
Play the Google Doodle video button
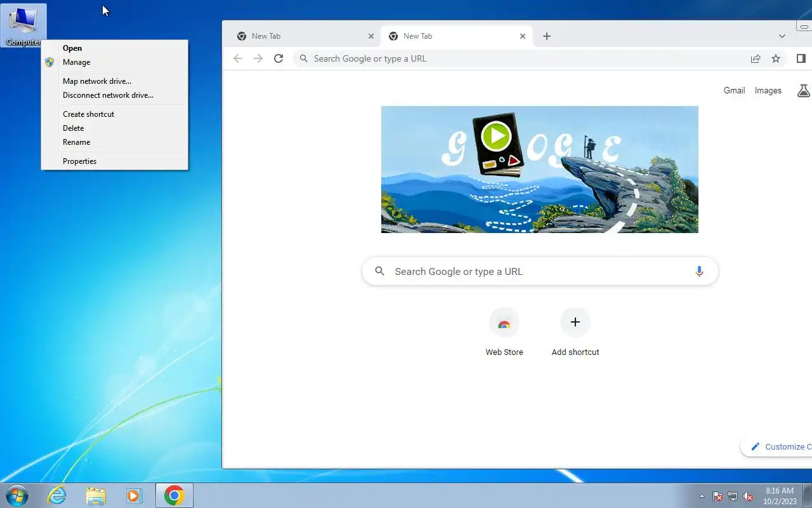(496, 136)
